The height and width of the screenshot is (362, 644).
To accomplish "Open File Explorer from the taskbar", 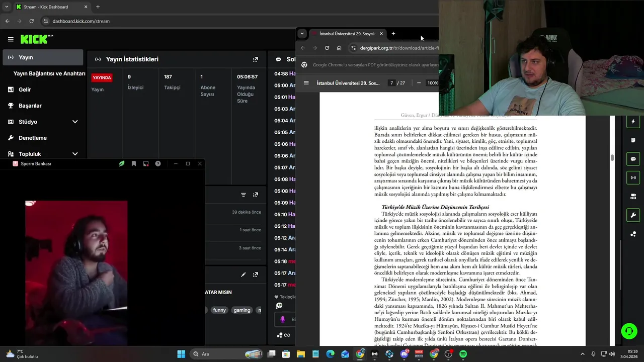I will point(301,354).
